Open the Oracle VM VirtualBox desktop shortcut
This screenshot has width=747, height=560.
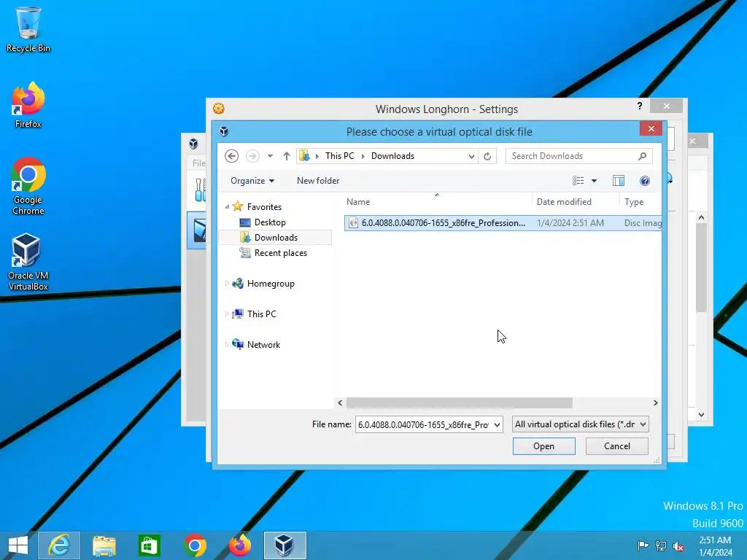pos(28,262)
